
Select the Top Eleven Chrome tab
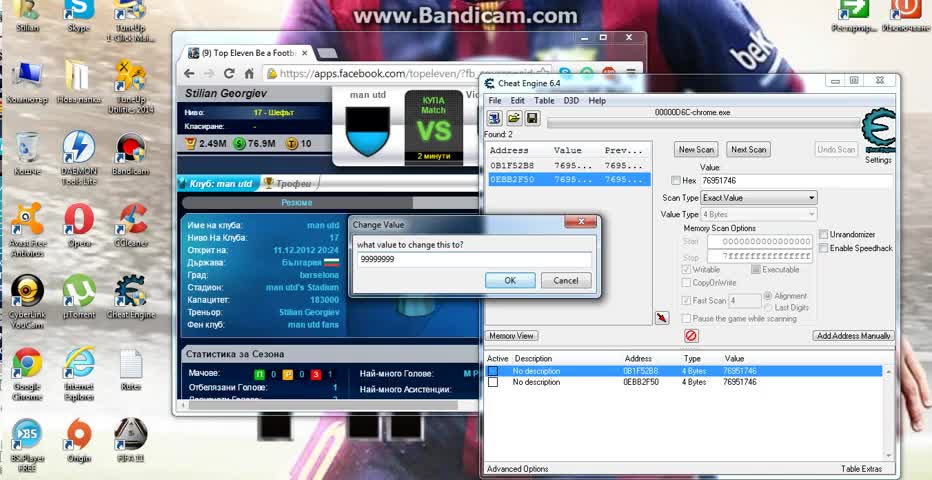point(248,53)
